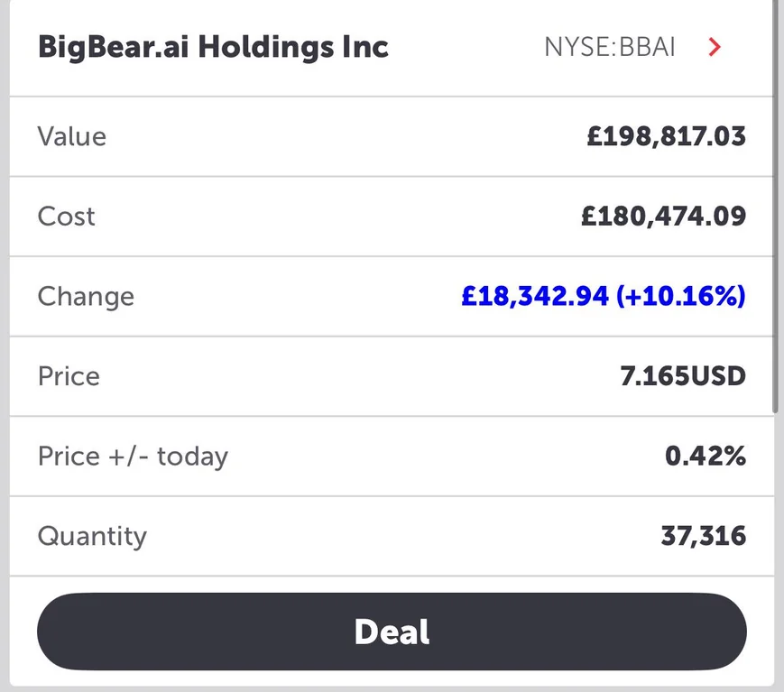Open BigBear.ai details via red chevron

(715, 47)
